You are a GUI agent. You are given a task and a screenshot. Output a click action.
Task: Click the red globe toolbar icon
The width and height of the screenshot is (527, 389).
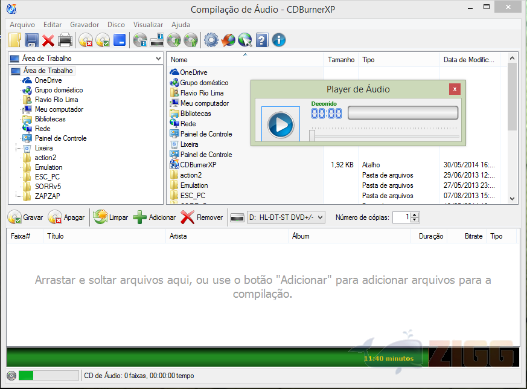coord(228,40)
